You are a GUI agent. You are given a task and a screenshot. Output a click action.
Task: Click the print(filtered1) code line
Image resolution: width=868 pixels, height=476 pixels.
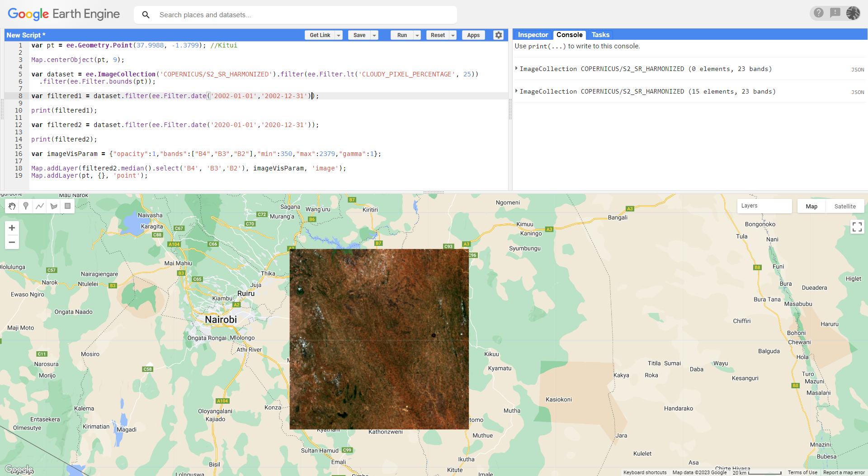pyautogui.click(x=64, y=110)
